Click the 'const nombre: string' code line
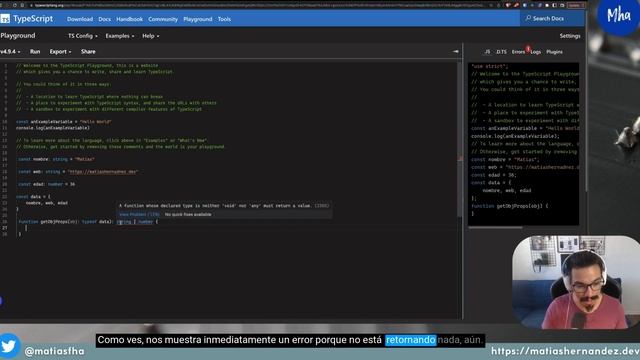640x360 pixels. tap(56, 159)
